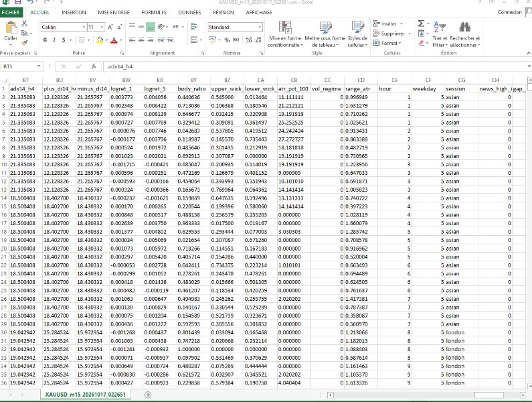Switch to the AFFICHAGE tab
This screenshot has height=402, width=532.
tap(259, 12)
